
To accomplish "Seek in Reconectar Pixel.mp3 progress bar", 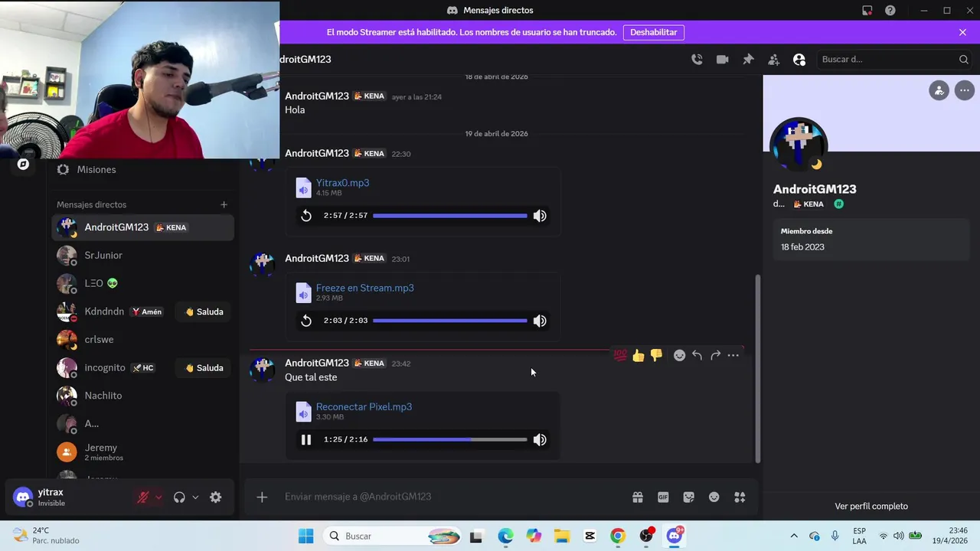I will pyautogui.click(x=449, y=439).
